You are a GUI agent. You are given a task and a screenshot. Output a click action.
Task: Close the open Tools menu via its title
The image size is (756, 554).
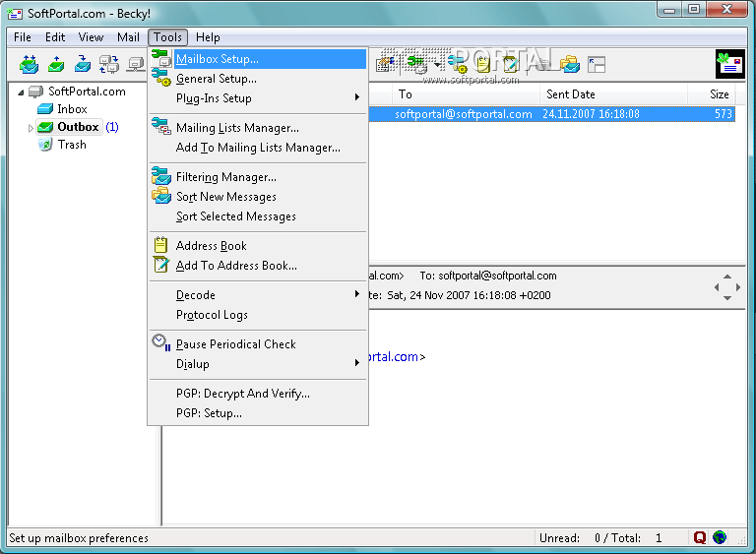[167, 37]
